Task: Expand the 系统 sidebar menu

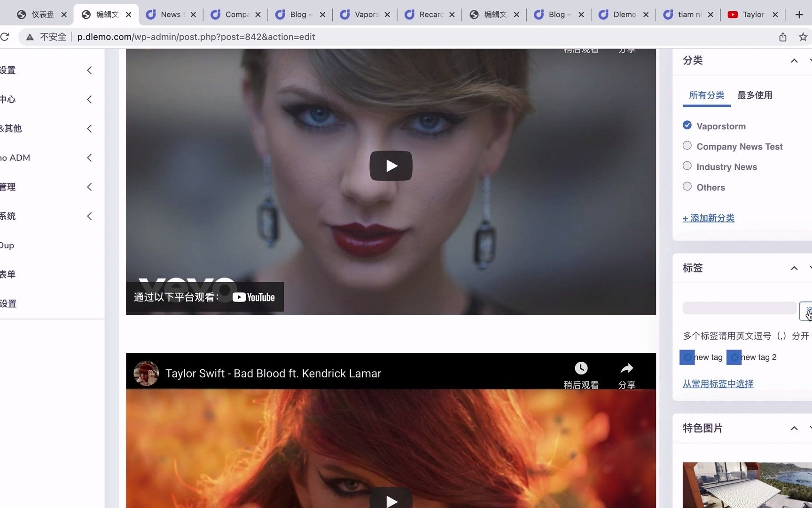Action: point(89,216)
